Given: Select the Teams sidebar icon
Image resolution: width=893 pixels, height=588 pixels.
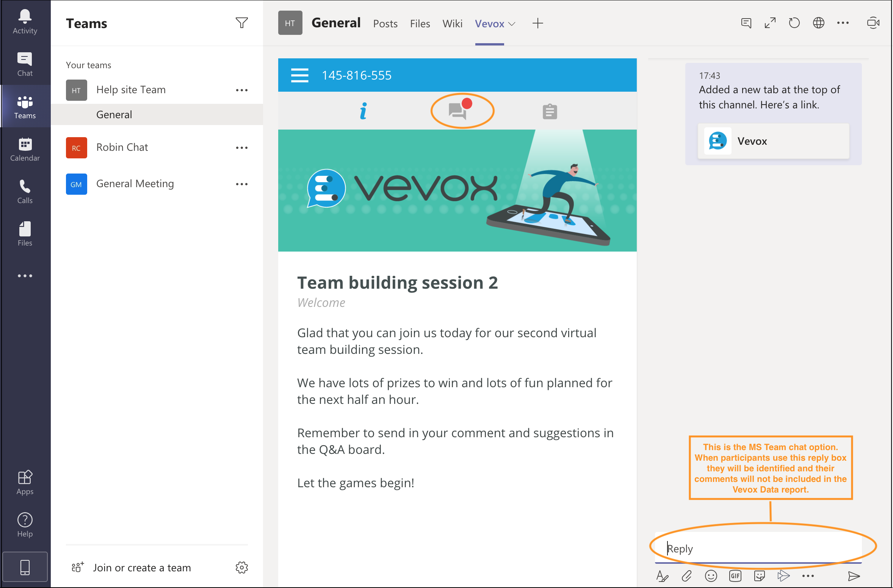Looking at the screenshot, I should pos(25,106).
